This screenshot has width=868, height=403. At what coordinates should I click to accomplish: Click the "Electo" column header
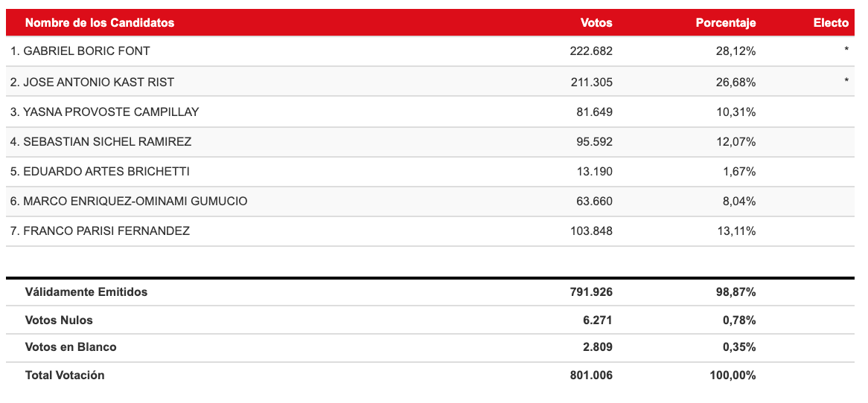coord(831,22)
